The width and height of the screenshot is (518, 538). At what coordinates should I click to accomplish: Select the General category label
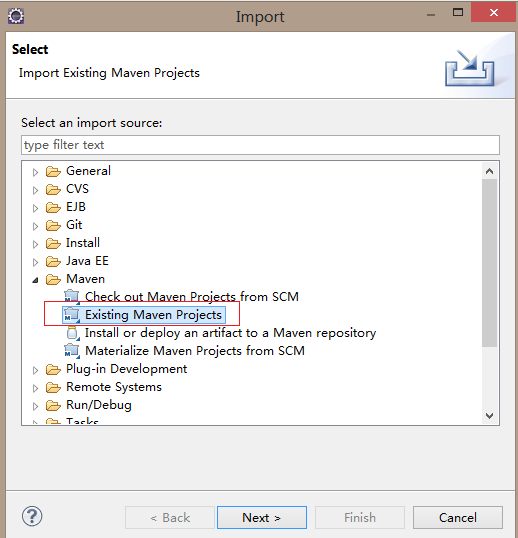coord(88,171)
